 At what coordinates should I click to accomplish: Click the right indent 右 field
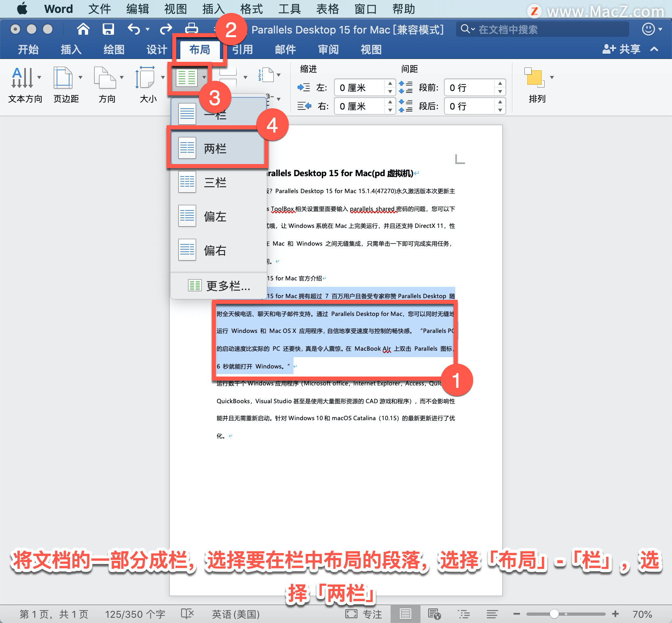click(x=359, y=106)
